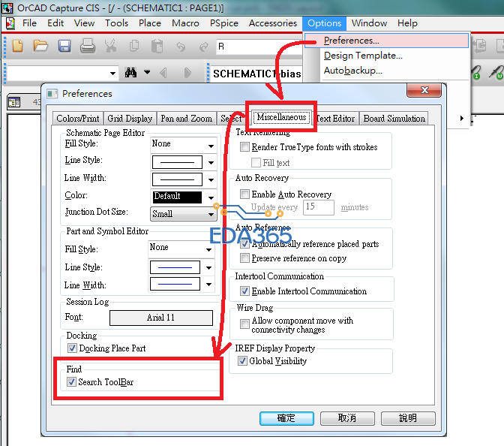Viewport: 504px width, 446px height.
Task: Click the OrCAD Capture application icon in the title bar
Action: coord(7,8)
